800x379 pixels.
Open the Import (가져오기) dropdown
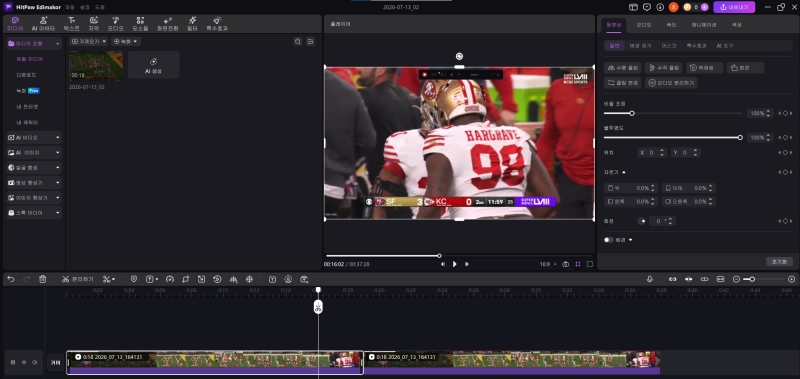89,41
